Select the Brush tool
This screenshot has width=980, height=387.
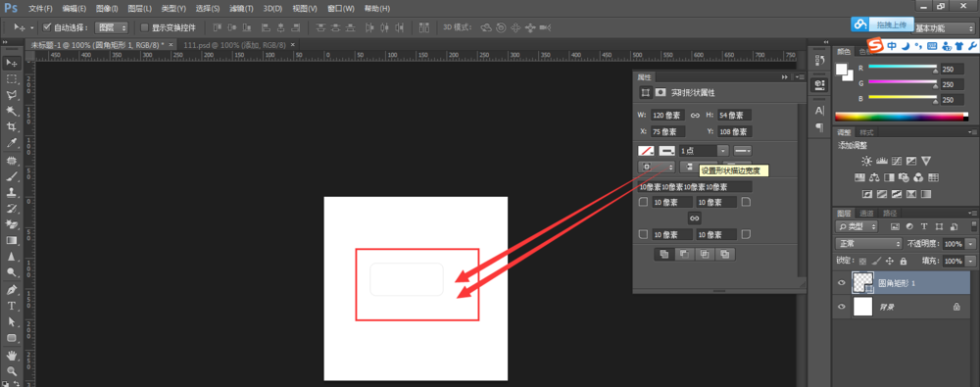coord(11,176)
